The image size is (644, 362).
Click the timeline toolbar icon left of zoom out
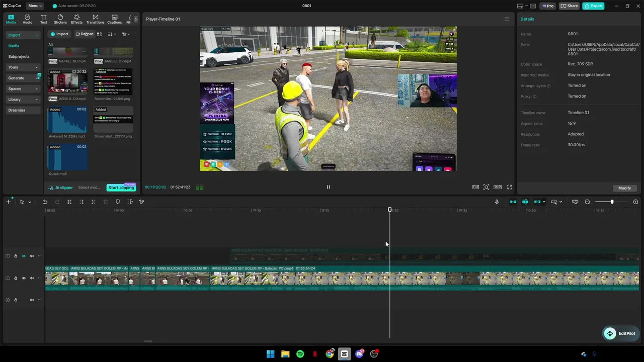coord(575,202)
